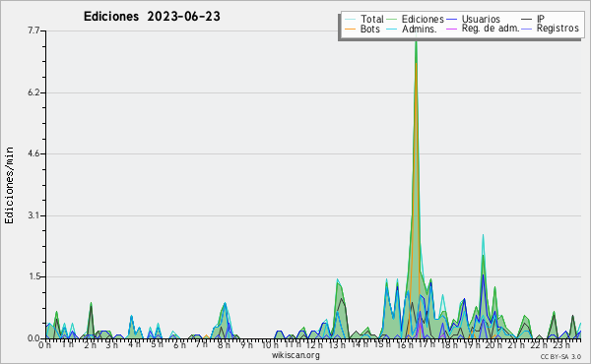Click the 'Admins.' legend label

(x=420, y=29)
